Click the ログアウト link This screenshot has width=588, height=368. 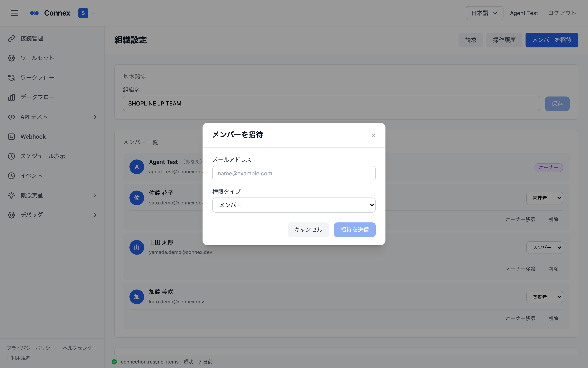click(x=562, y=13)
